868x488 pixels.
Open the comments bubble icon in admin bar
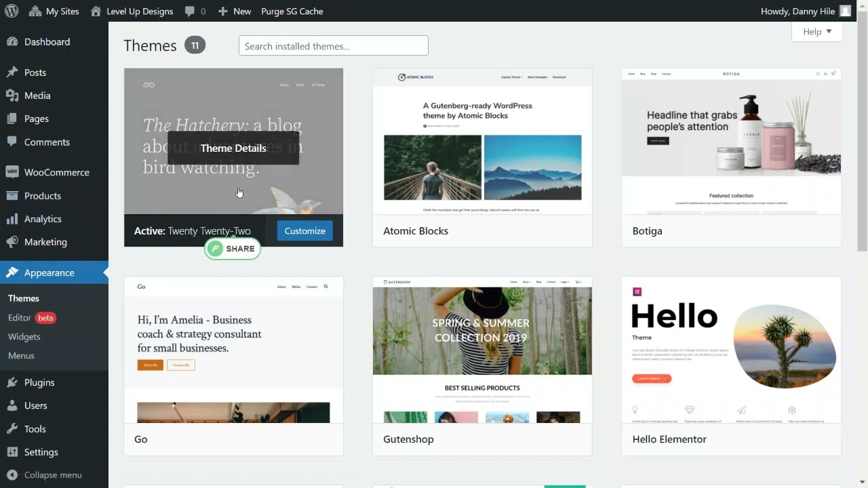coord(189,12)
